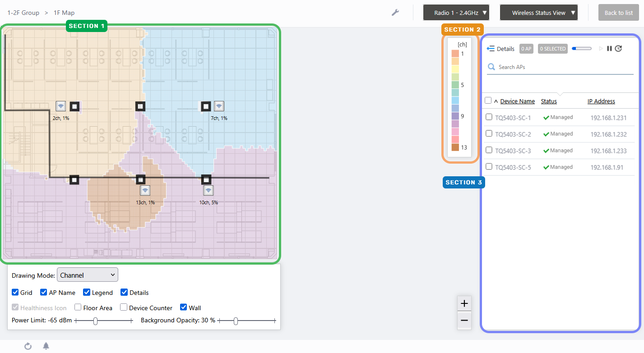Tick the checkbox for TQ5403-SC-3
This screenshot has width=644, height=353.
point(489,150)
